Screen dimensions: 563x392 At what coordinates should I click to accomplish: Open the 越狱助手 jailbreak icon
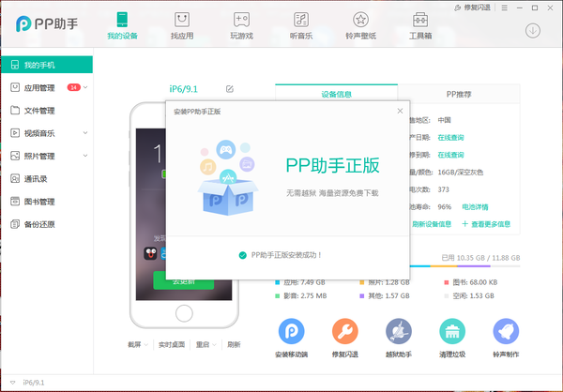pyautogui.click(x=399, y=331)
